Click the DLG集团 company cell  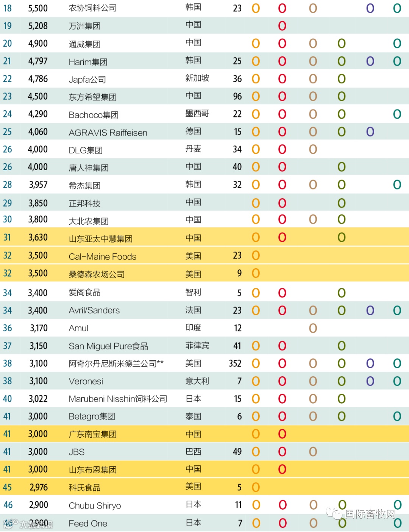[86, 150]
